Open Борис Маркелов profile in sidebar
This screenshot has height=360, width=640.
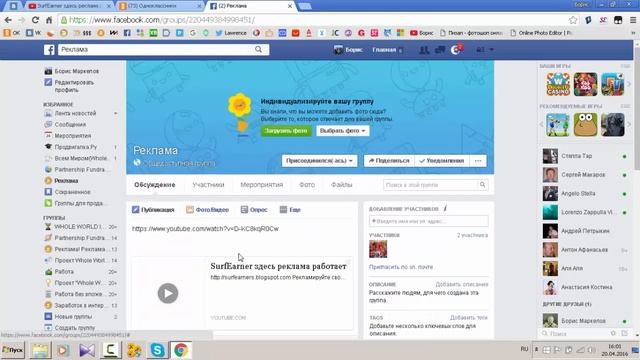point(72,71)
